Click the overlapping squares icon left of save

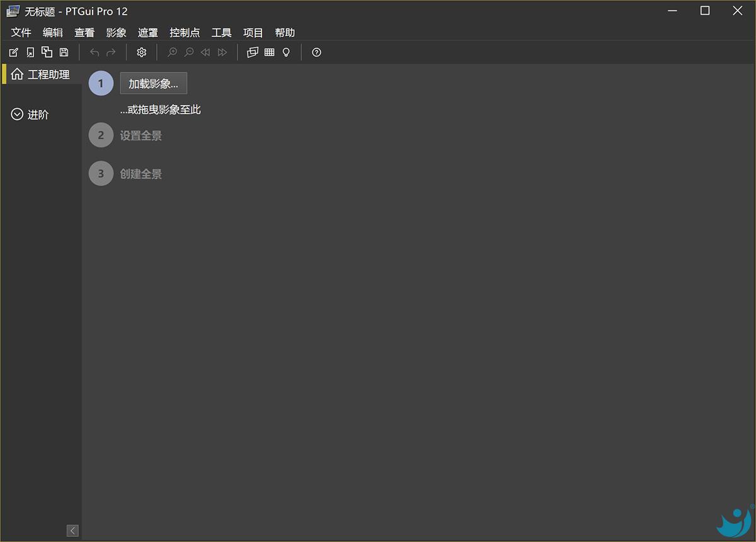[x=47, y=52]
